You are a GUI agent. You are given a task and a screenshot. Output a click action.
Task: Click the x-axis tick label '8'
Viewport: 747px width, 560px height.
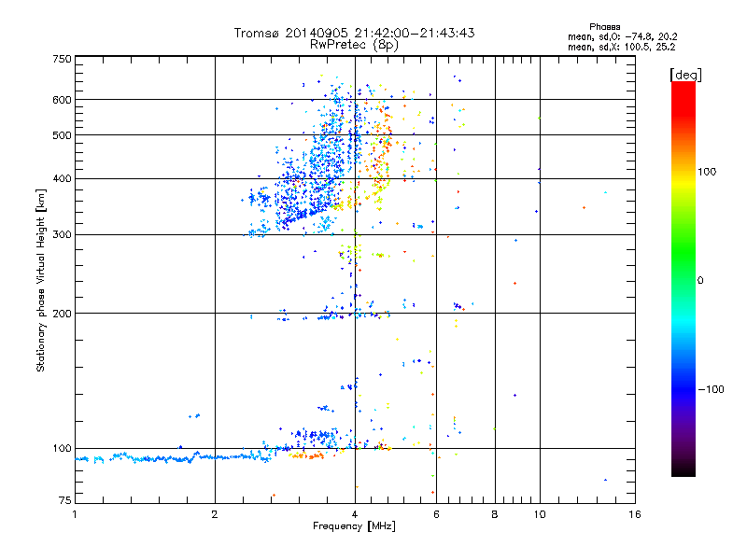(x=495, y=514)
